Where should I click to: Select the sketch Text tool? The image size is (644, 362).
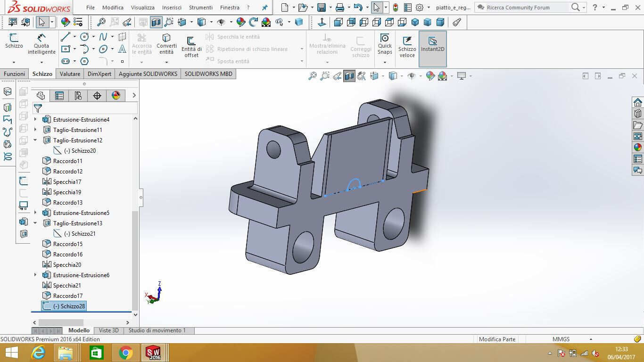pos(122,49)
